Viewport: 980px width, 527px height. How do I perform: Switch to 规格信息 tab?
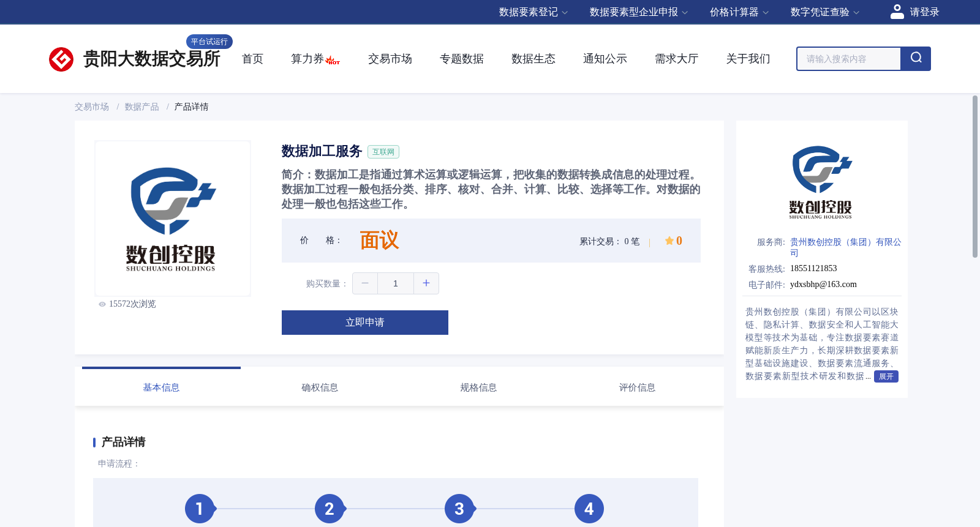[478, 387]
